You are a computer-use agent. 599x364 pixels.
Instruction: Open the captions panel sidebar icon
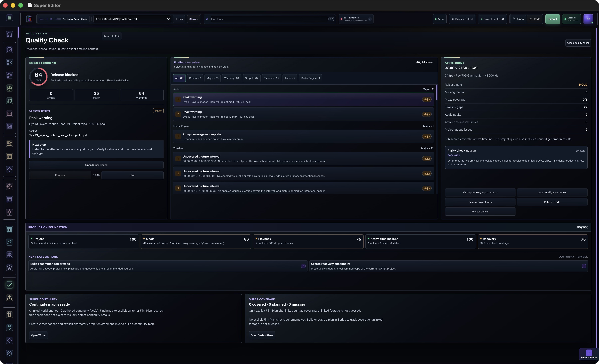9,114
